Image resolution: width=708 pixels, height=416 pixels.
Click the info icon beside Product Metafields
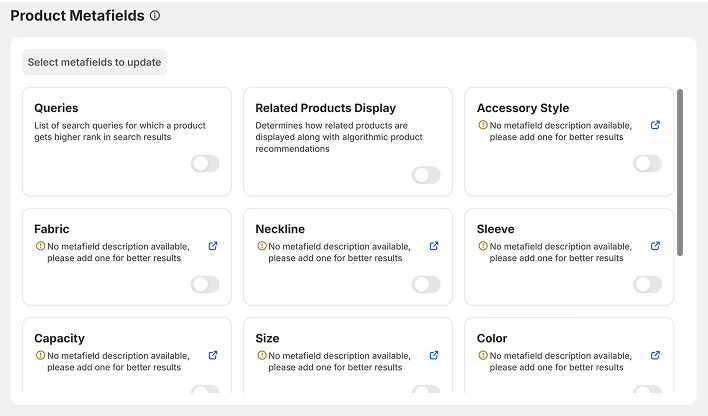[155, 16]
